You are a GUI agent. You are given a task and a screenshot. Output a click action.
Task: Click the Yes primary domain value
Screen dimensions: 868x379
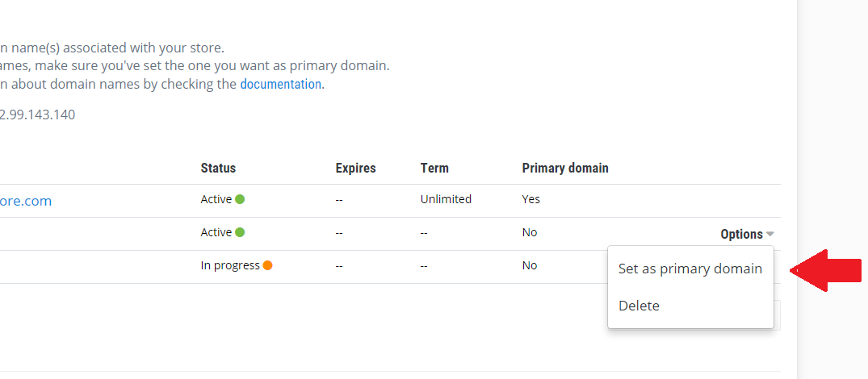[x=530, y=199]
